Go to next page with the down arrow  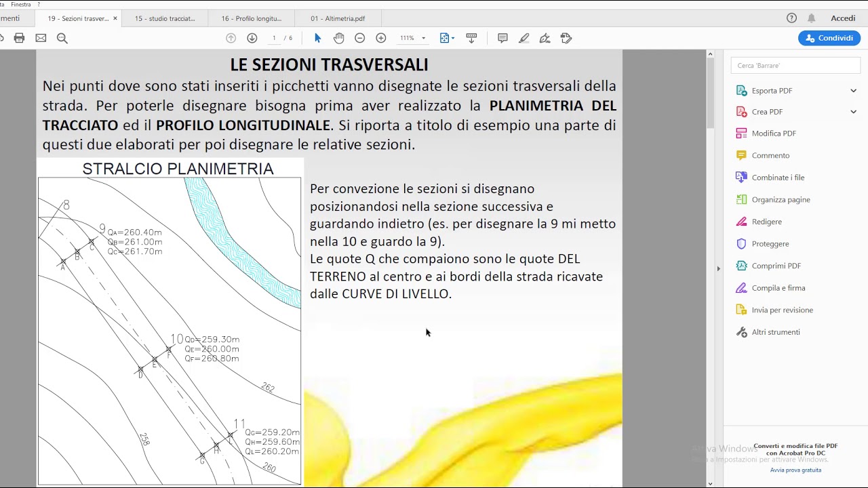coord(252,38)
